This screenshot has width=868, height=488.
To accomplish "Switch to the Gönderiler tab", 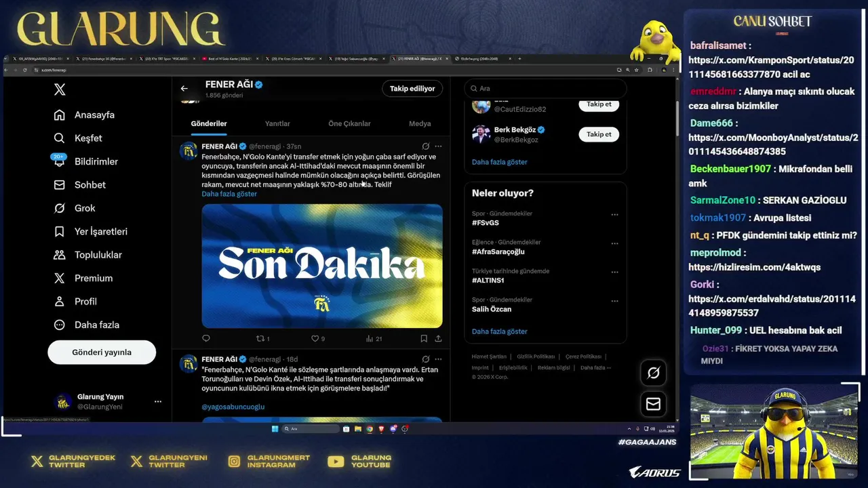I will pos(209,123).
